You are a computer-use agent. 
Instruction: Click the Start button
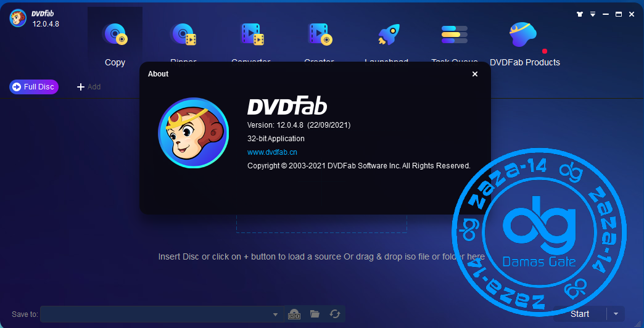click(x=580, y=314)
